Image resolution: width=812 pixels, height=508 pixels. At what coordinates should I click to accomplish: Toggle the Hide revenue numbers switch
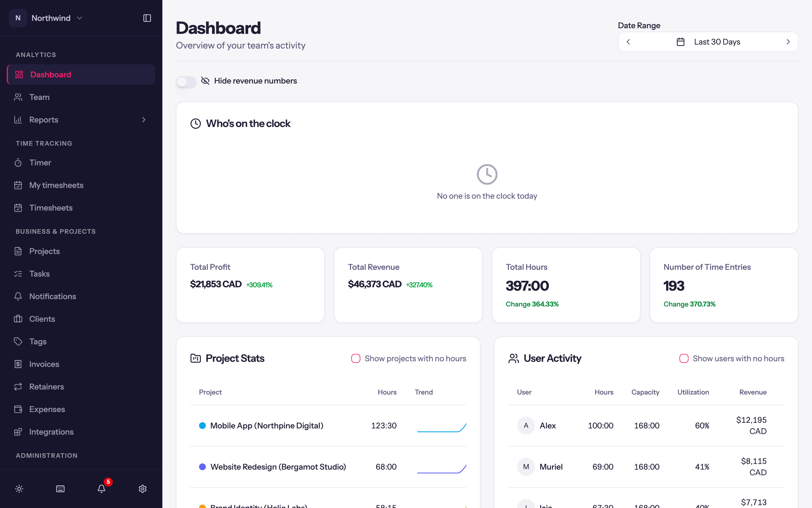186,81
